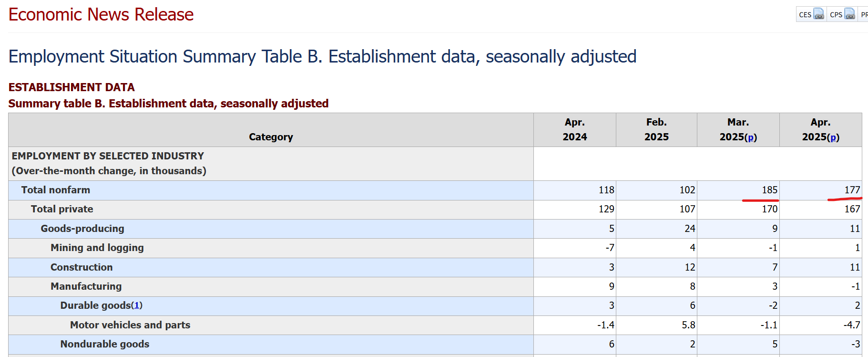
Task: Click the underlined 185 nonfarm value
Action: (x=769, y=190)
